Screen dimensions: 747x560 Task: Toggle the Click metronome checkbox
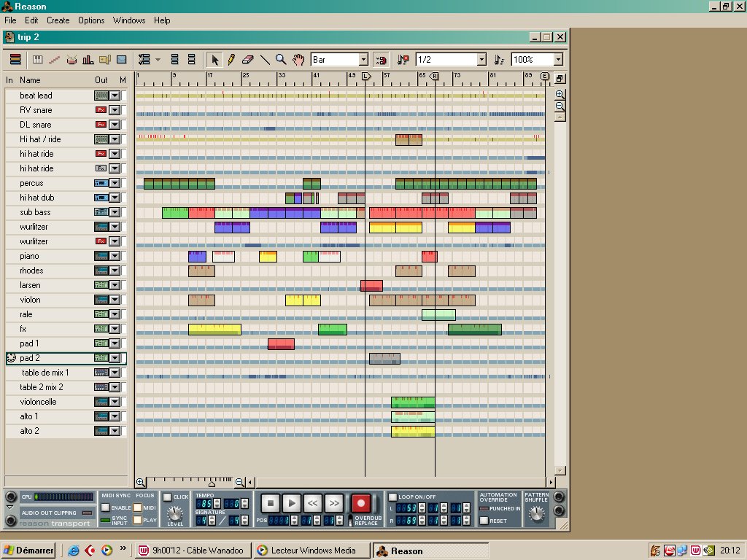pyautogui.click(x=167, y=497)
